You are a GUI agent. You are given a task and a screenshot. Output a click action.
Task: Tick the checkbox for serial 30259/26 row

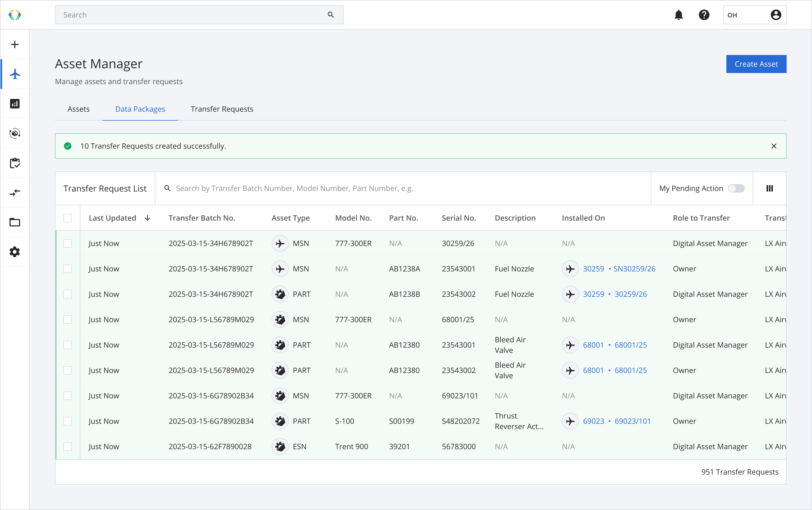(x=68, y=244)
